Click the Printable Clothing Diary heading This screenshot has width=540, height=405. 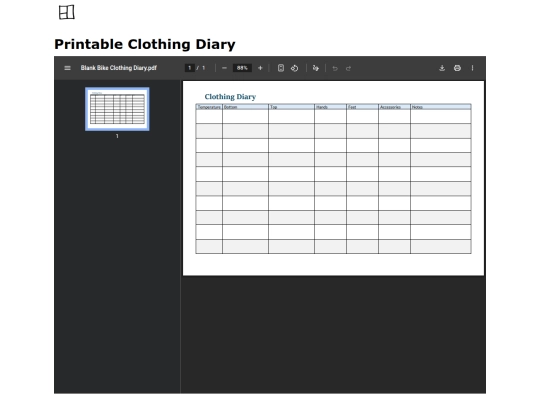(145, 44)
